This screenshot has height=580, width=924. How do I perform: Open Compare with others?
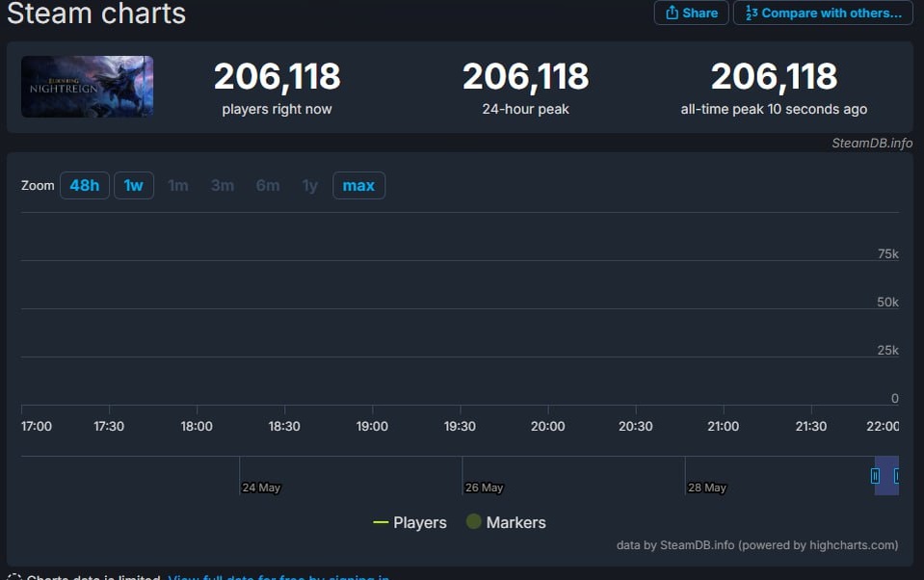[x=823, y=13]
